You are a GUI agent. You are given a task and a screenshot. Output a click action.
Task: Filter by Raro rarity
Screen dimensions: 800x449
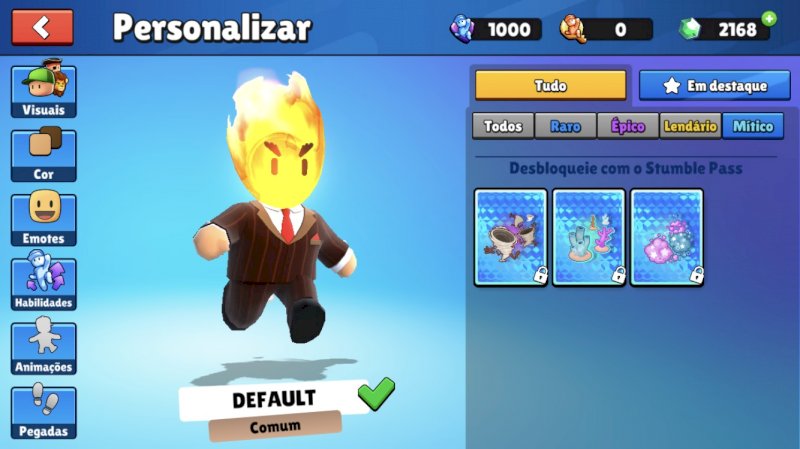tap(565, 126)
